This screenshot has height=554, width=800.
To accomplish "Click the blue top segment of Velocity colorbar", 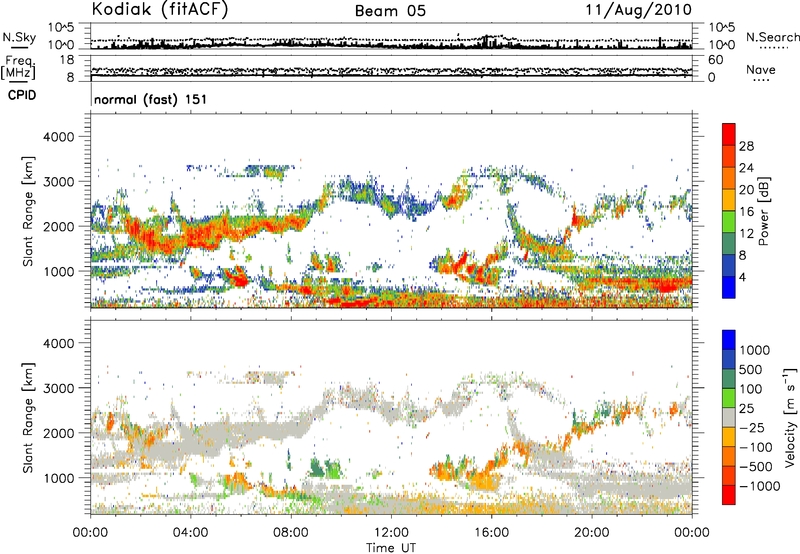I will click(x=729, y=340).
